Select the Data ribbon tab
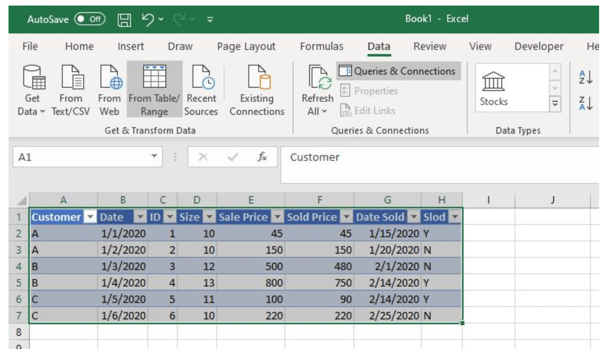The height and width of the screenshot is (364, 605). point(379,46)
